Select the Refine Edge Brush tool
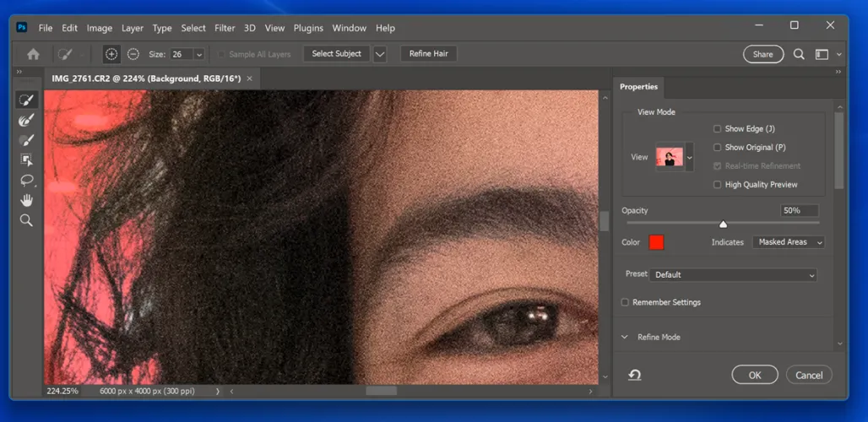The image size is (868, 422). 26,121
